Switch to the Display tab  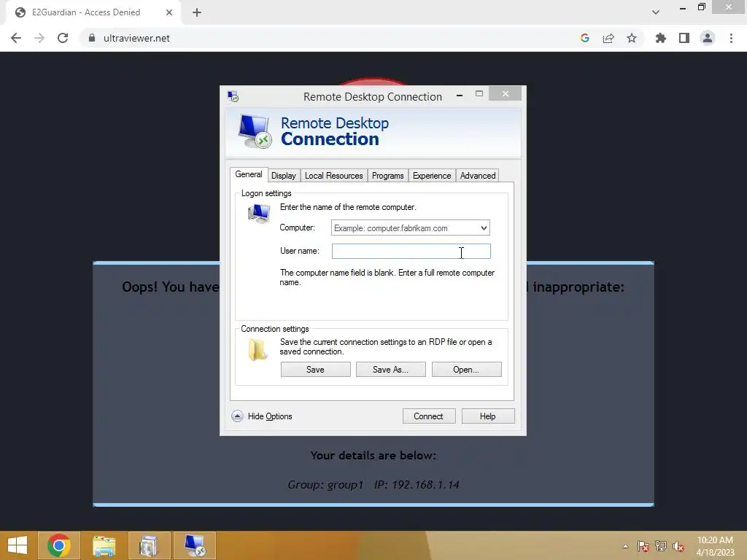[284, 176]
